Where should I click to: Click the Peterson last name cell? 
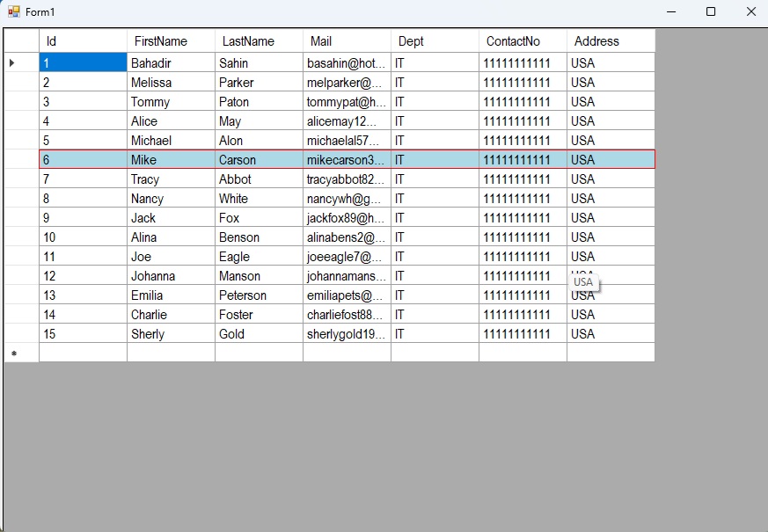point(259,295)
